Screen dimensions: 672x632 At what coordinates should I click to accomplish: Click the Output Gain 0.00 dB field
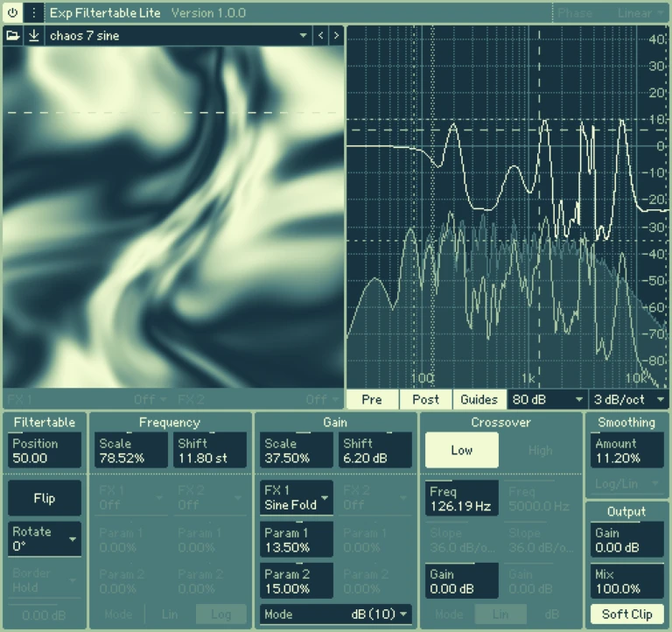(627, 539)
